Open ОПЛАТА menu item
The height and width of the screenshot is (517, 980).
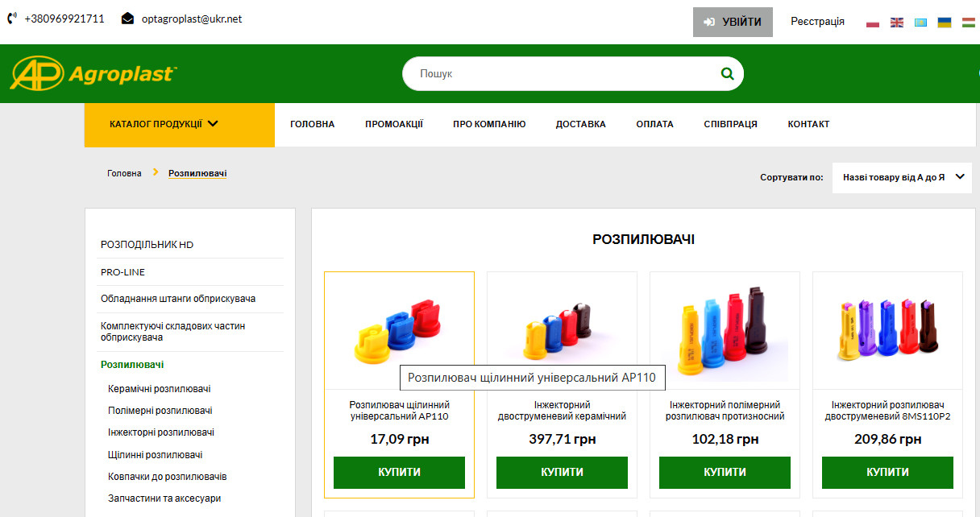(655, 124)
